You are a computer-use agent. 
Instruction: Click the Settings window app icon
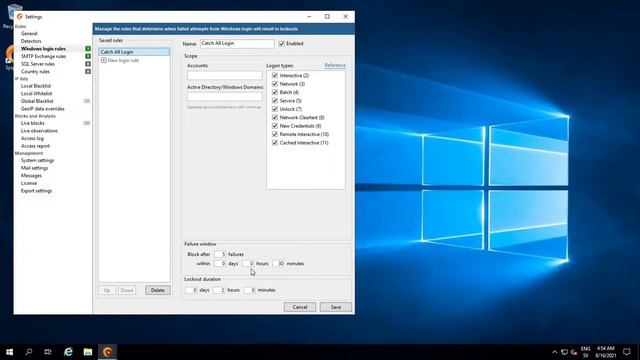20,17
